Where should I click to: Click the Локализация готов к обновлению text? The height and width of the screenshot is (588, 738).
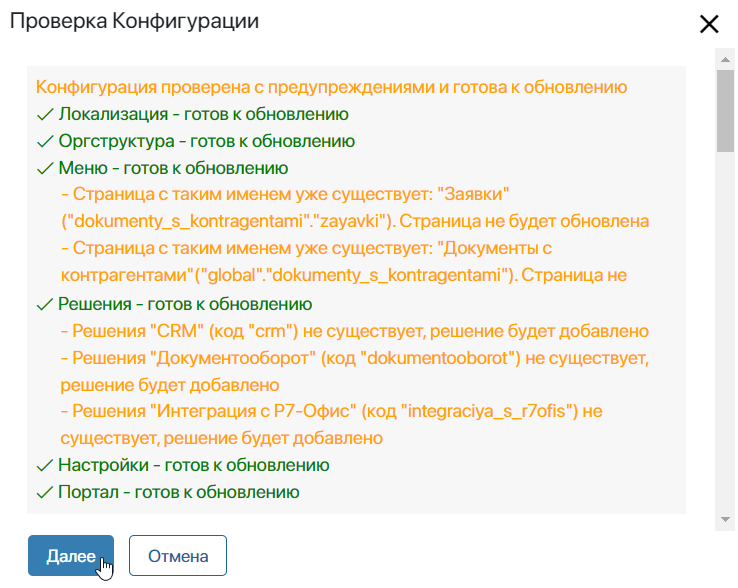[x=203, y=114]
